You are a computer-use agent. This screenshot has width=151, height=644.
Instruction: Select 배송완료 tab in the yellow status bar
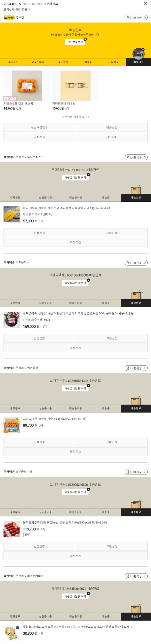coord(138,62)
